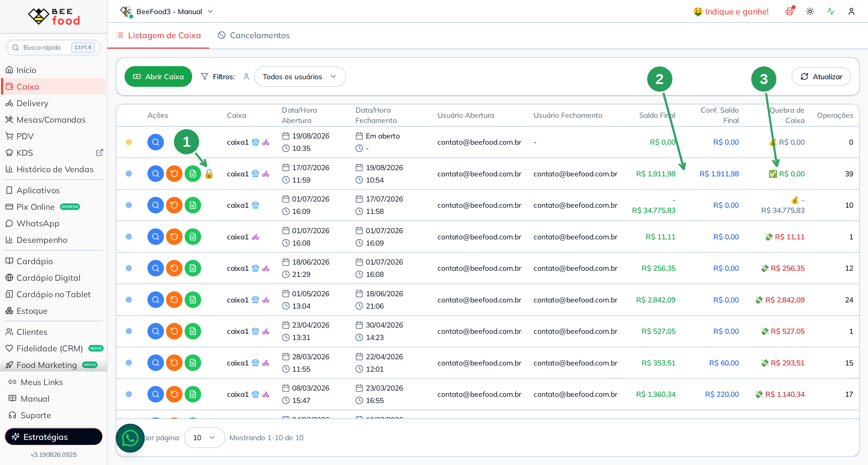This screenshot has height=465, width=868.
Task: Open the user profile icon
Action: coord(851,11)
